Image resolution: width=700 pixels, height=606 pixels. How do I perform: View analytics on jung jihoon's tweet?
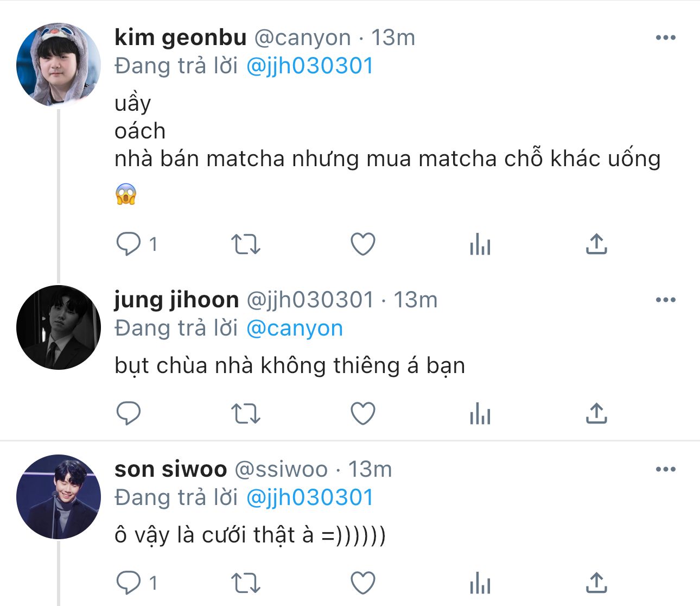point(480,414)
